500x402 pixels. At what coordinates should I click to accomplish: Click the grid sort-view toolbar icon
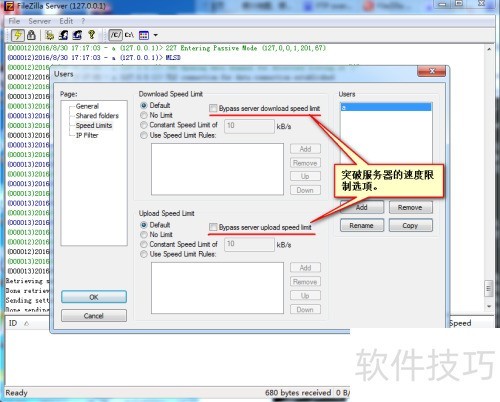pos(144,35)
